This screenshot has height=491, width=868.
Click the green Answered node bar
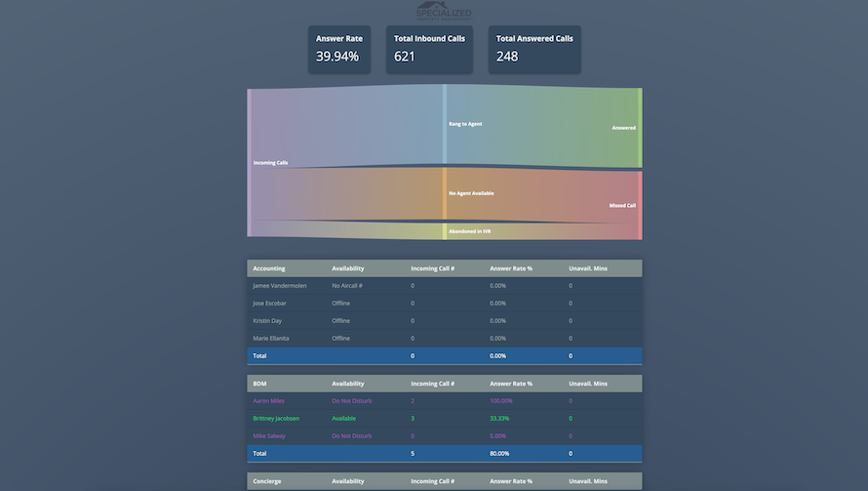coord(640,128)
